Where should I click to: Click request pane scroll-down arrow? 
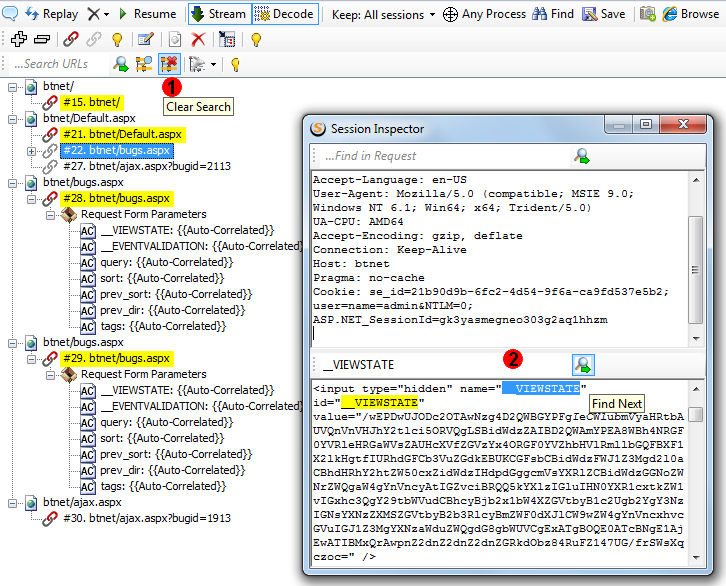click(x=696, y=339)
